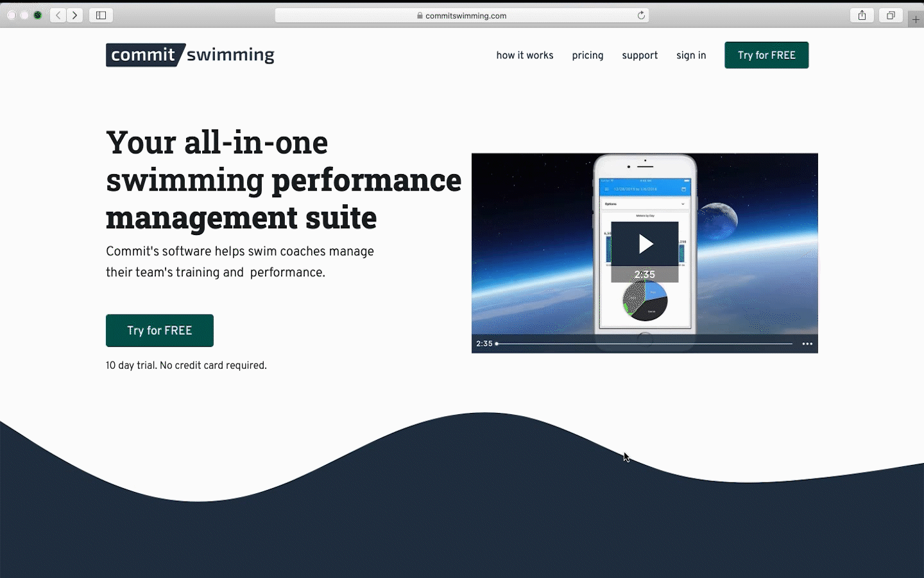Image resolution: width=924 pixels, height=578 pixels.
Task: Click the commitswimming.com address bar
Action: click(462, 15)
